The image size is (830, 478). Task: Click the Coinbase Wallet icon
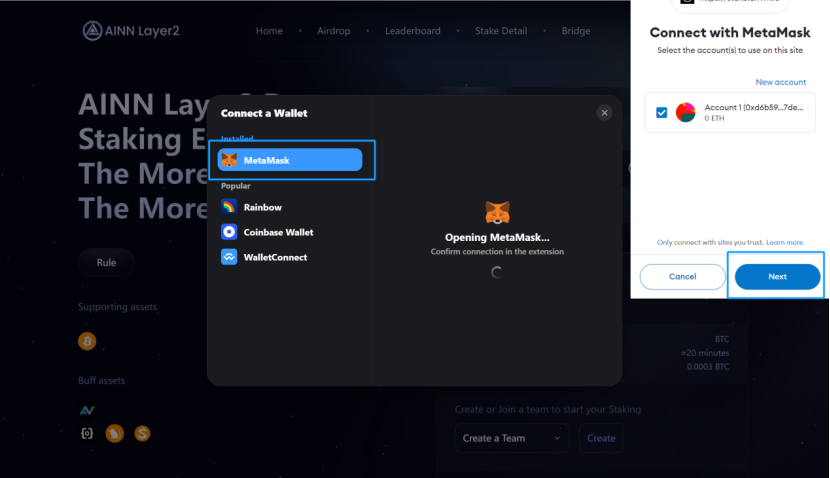click(229, 232)
